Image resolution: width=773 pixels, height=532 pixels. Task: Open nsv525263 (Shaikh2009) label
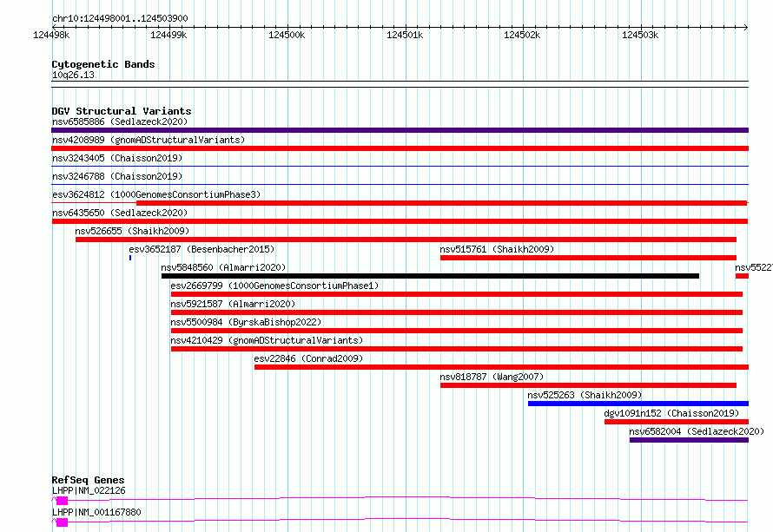pyautogui.click(x=585, y=395)
